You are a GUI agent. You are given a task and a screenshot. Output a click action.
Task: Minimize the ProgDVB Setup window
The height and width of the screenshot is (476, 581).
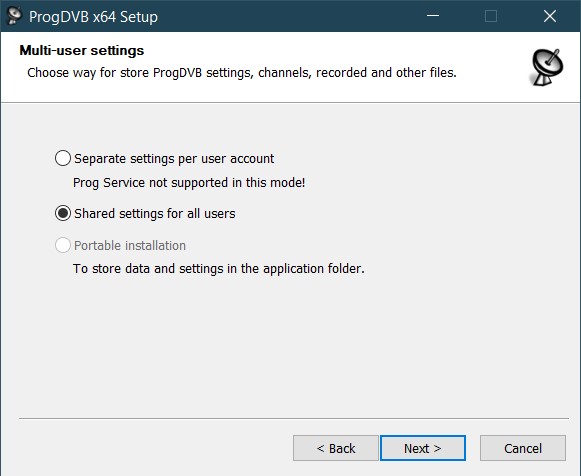[x=433, y=16]
